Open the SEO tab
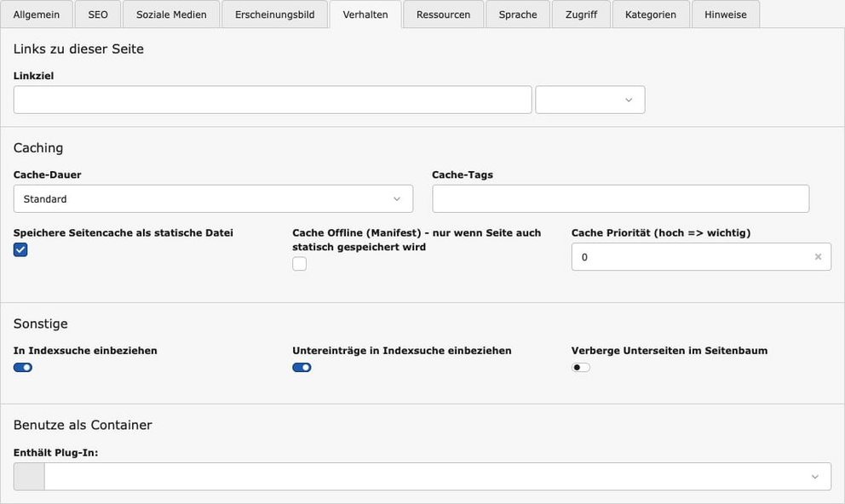Viewport: 845px width, 504px height. [98, 14]
